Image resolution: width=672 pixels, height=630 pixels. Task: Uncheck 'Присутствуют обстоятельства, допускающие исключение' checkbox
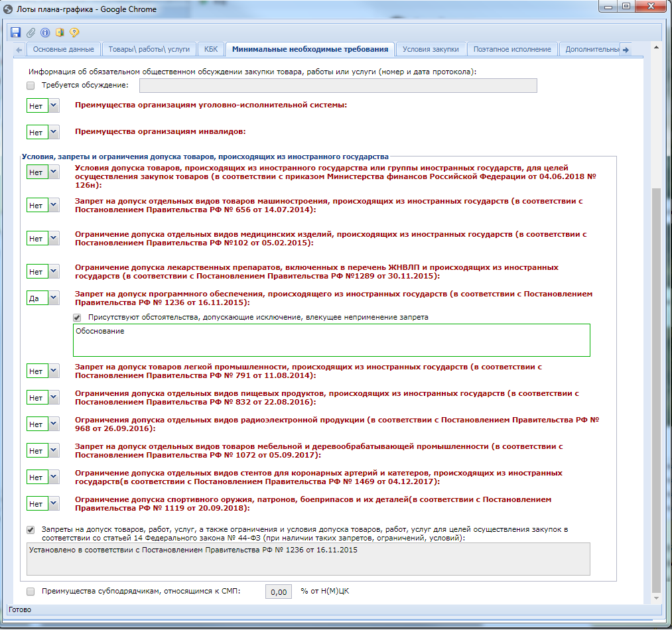[77, 318]
